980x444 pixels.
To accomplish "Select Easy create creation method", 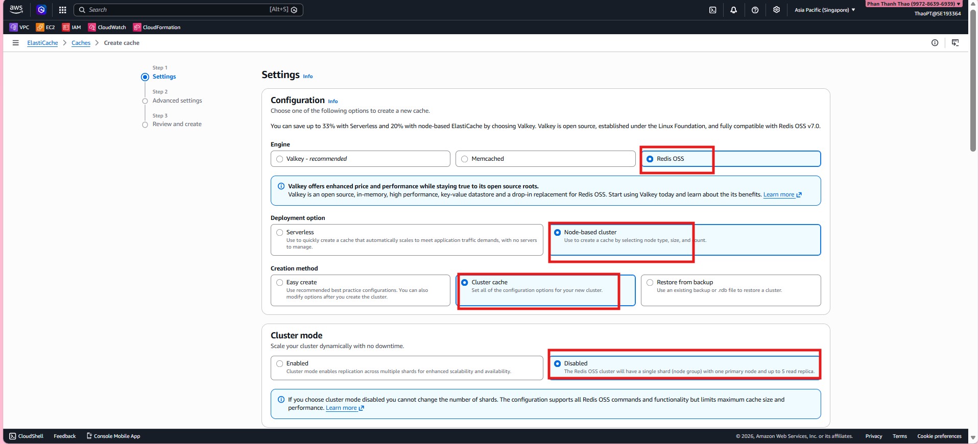I will coord(360,290).
